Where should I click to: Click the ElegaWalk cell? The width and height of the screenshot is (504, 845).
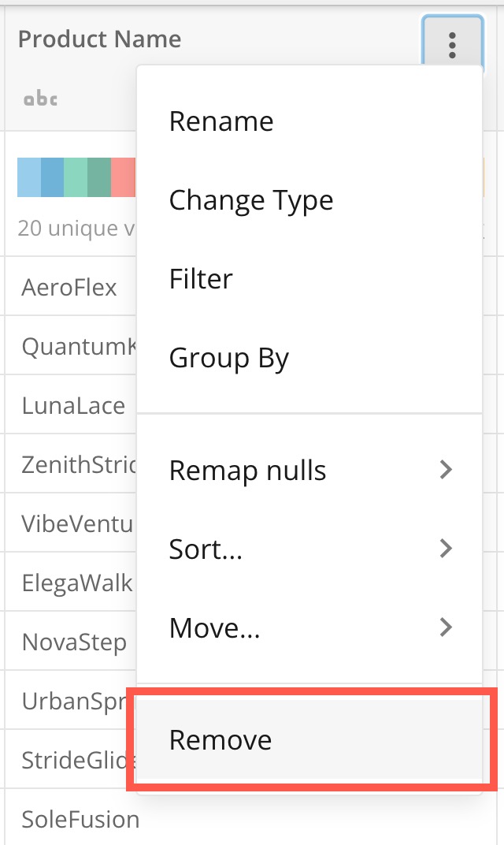point(77,583)
